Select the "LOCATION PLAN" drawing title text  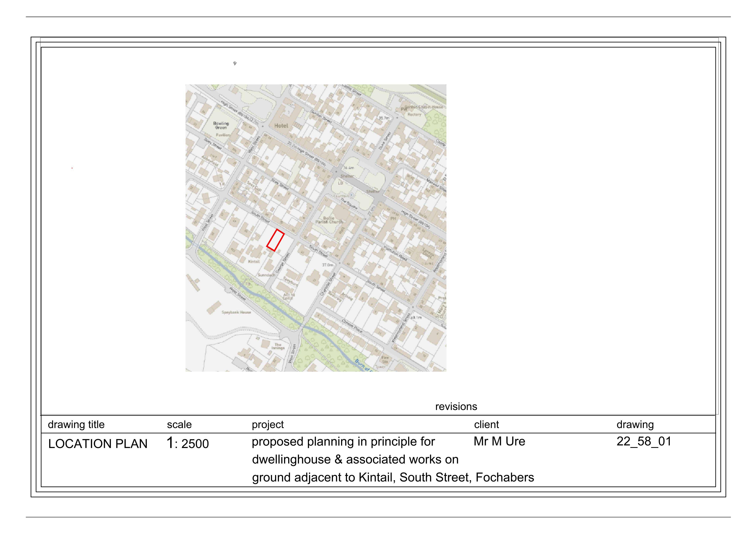pyautogui.click(x=98, y=444)
